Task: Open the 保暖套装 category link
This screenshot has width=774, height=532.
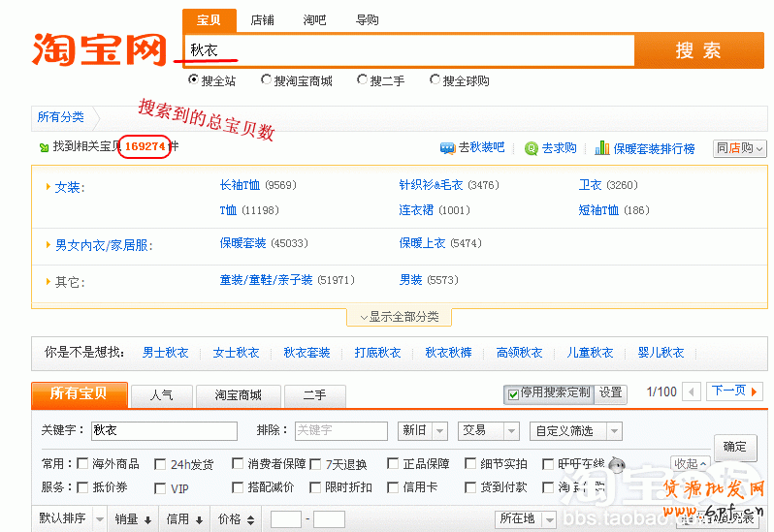Action: tap(242, 243)
